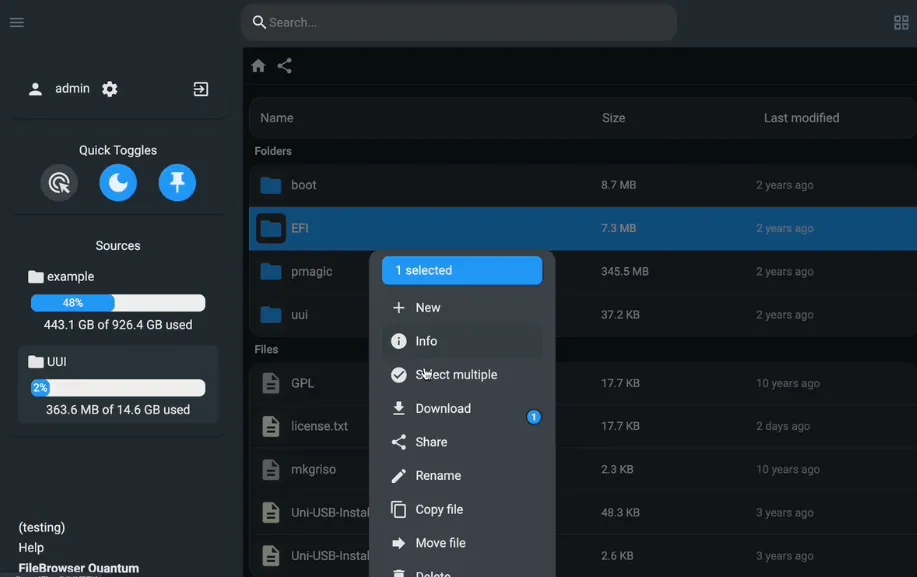917x577 pixels.
Task: Toggle single-click mode quick toggle
Action: (x=59, y=183)
